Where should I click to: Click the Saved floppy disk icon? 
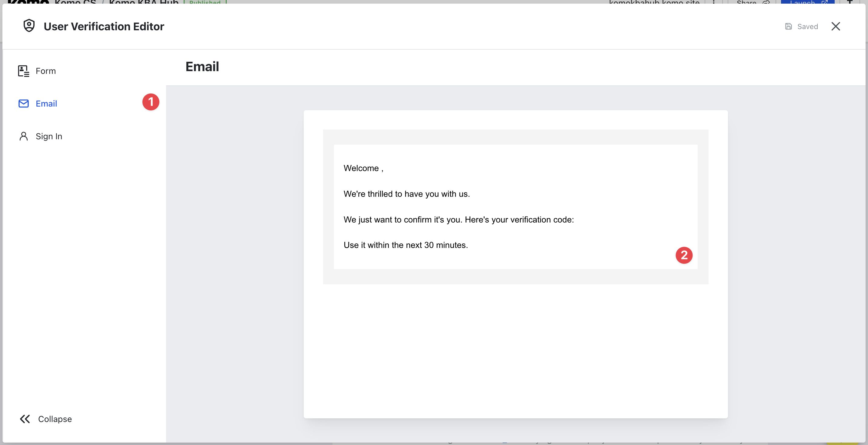788,26
